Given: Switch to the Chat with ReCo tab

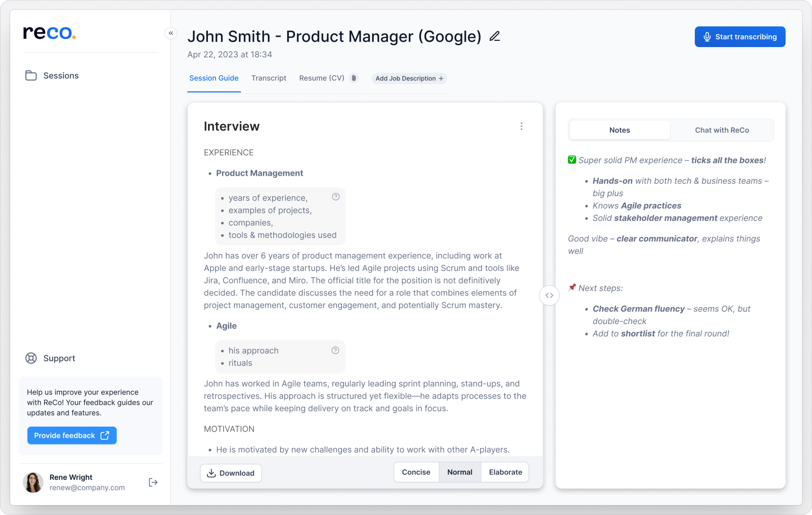Looking at the screenshot, I should [722, 130].
